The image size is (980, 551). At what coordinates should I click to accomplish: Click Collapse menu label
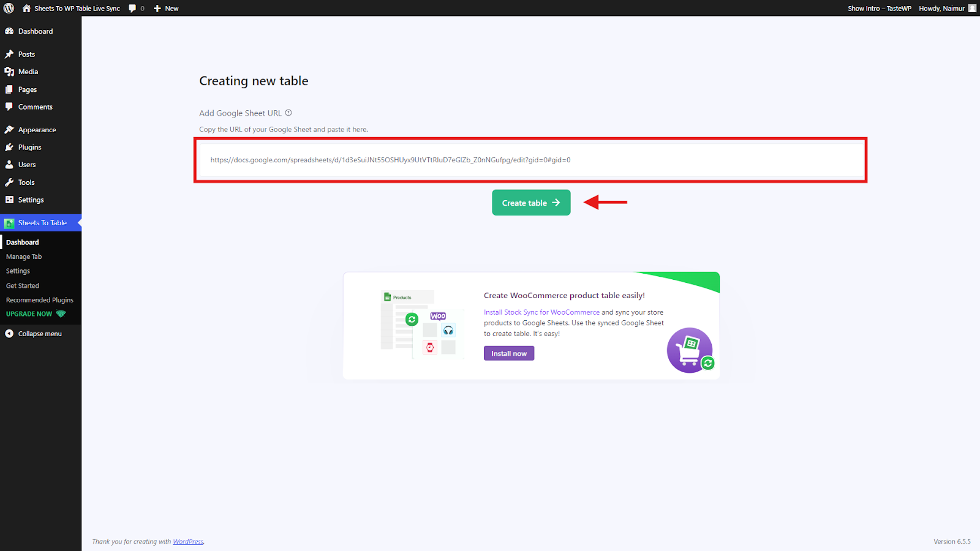[x=40, y=334]
